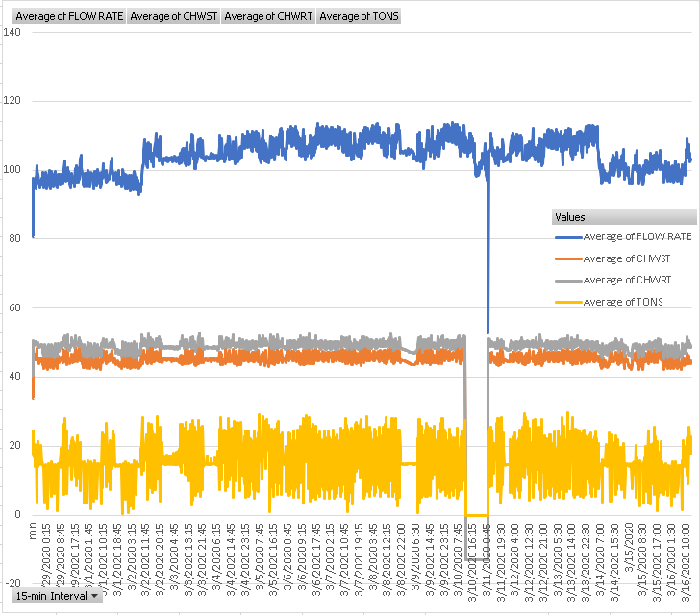
Task: Click the Average of TONS field button
Action: tap(359, 16)
